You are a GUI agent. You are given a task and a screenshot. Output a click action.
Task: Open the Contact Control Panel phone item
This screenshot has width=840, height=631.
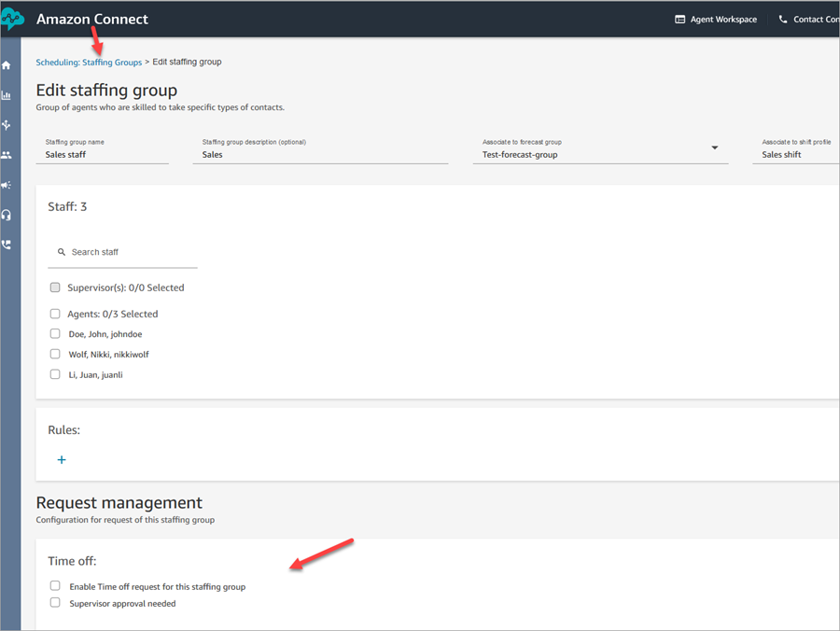click(807, 20)
